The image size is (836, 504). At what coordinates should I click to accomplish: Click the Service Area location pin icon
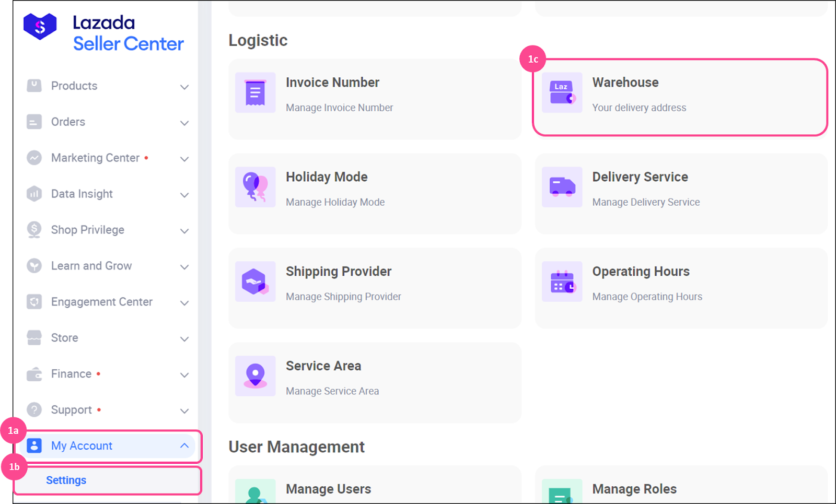(x=255, y=376)
